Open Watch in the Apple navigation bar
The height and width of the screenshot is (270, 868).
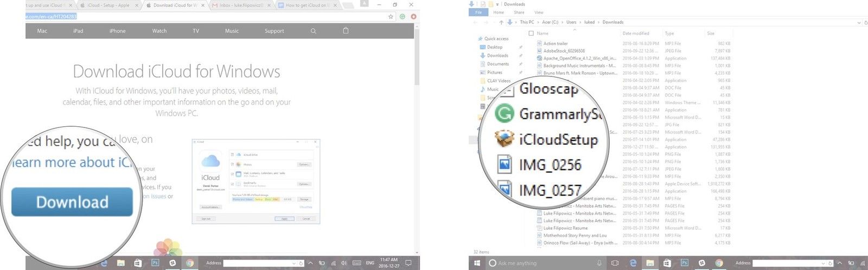(x=159, y=31)
